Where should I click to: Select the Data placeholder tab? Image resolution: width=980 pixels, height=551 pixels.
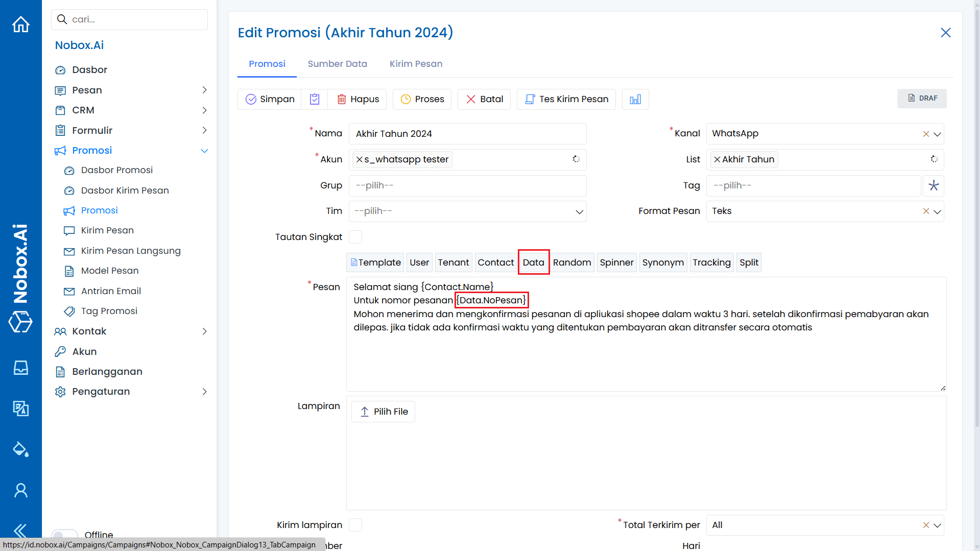[x=533, y=262]
